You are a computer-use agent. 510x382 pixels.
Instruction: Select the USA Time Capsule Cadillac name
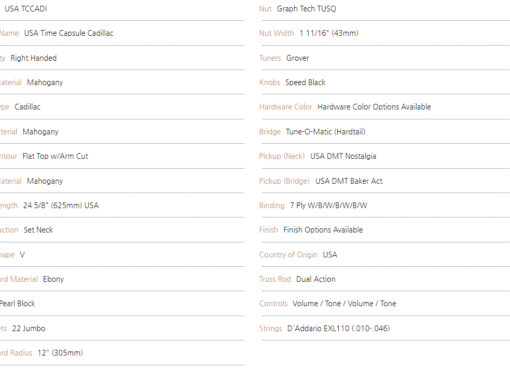[69, 33]
